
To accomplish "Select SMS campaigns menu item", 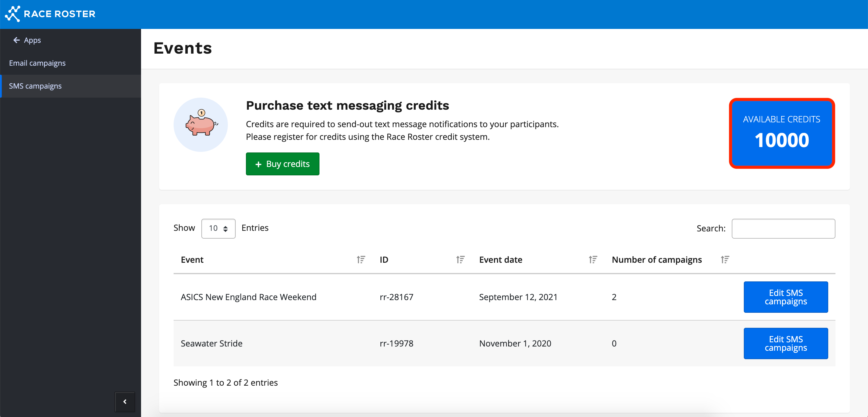I will tap(35, 86).
